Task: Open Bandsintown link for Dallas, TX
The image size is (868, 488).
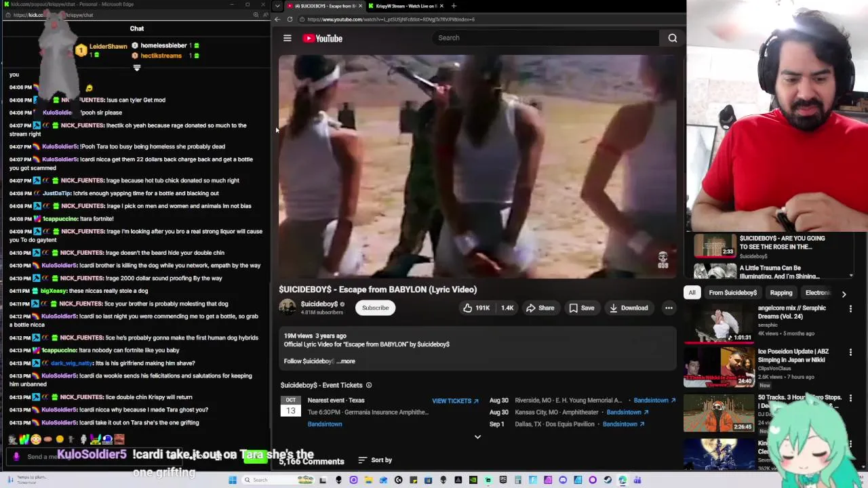Action: tap(623, 424)
